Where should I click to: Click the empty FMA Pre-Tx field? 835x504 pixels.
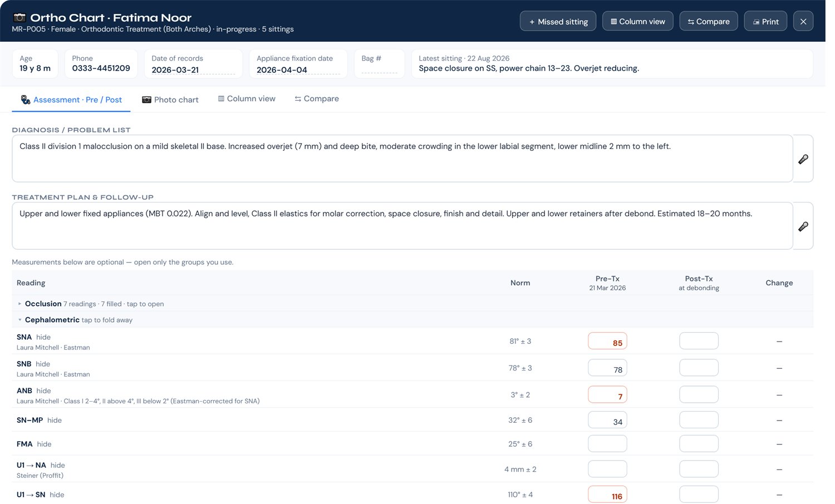pos(607,444)
